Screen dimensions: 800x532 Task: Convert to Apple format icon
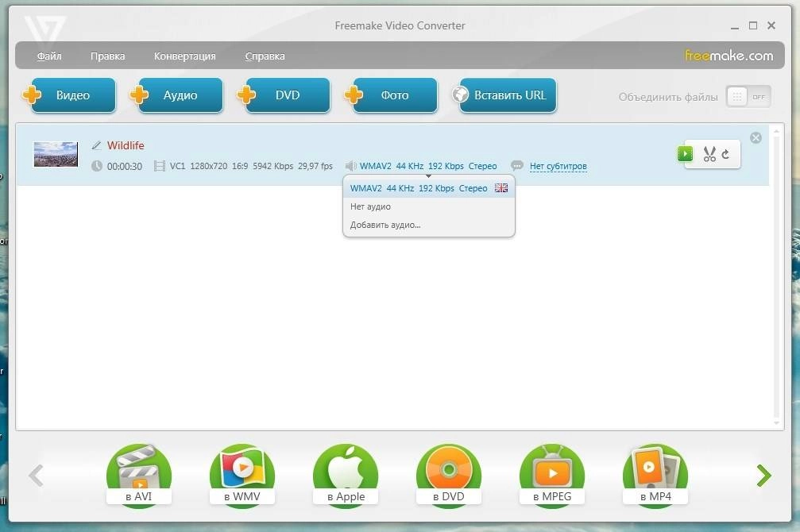pos(346,474)
